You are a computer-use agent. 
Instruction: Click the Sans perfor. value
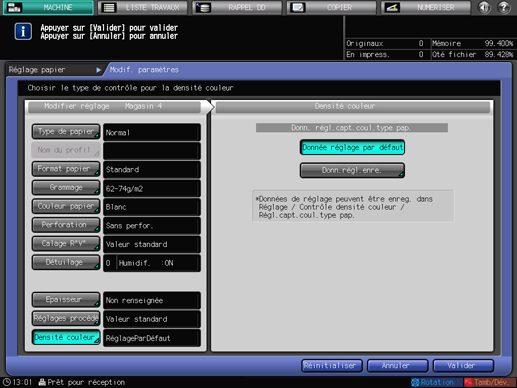(x=152, y=226)
